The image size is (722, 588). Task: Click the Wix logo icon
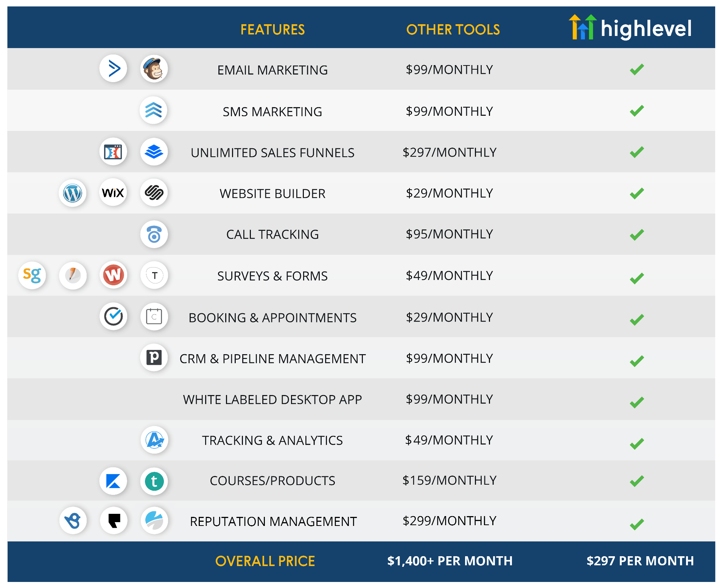coord(113,193)
